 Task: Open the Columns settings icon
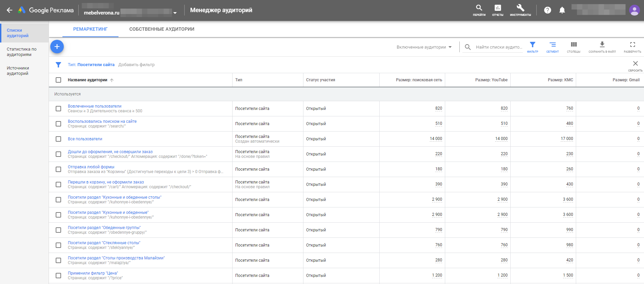(573, 47)
